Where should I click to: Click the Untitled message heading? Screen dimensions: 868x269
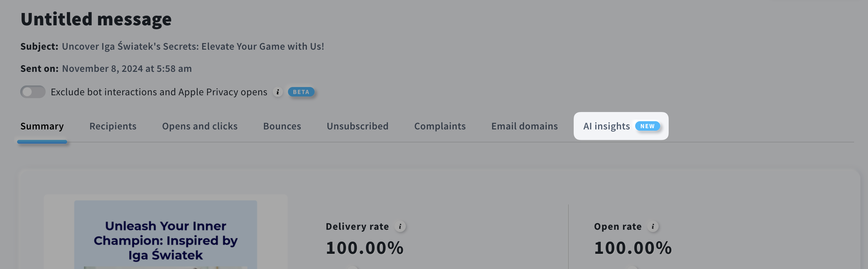(x=96, y=19)
